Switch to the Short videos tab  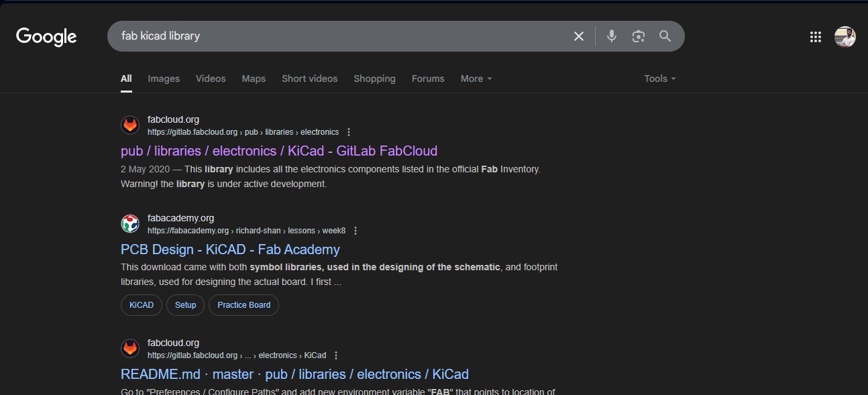tap(310, 78)
